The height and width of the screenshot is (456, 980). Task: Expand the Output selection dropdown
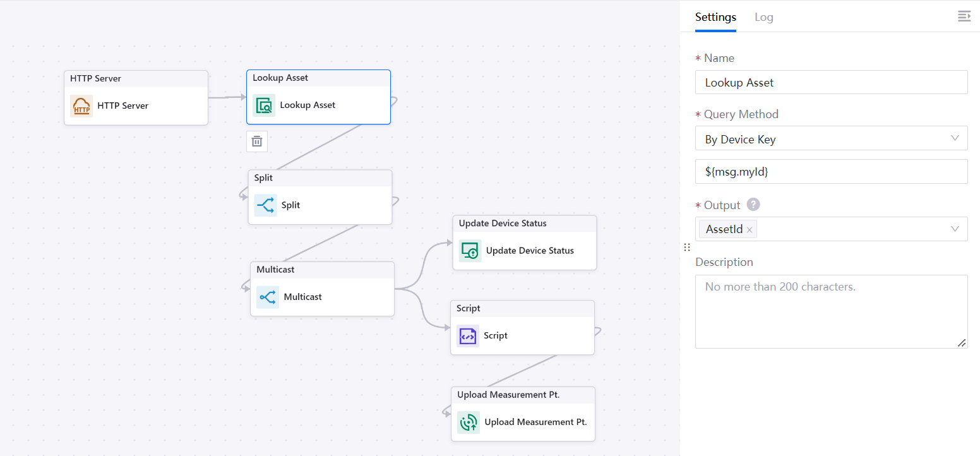coord(955,229)
